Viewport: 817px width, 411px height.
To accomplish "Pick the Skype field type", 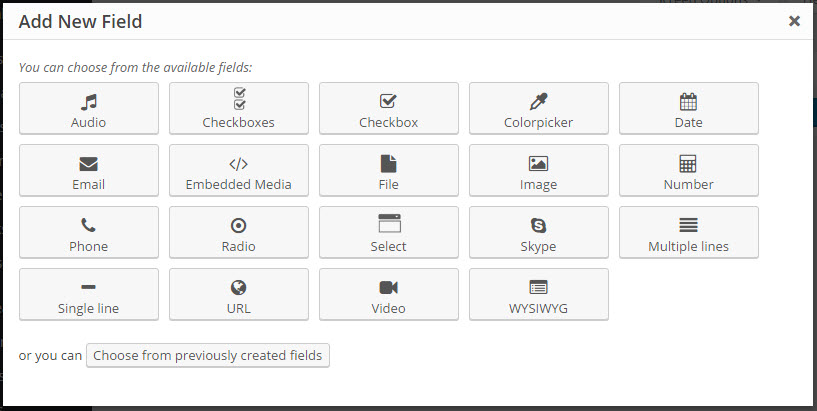I will click(x=538, y=233).
